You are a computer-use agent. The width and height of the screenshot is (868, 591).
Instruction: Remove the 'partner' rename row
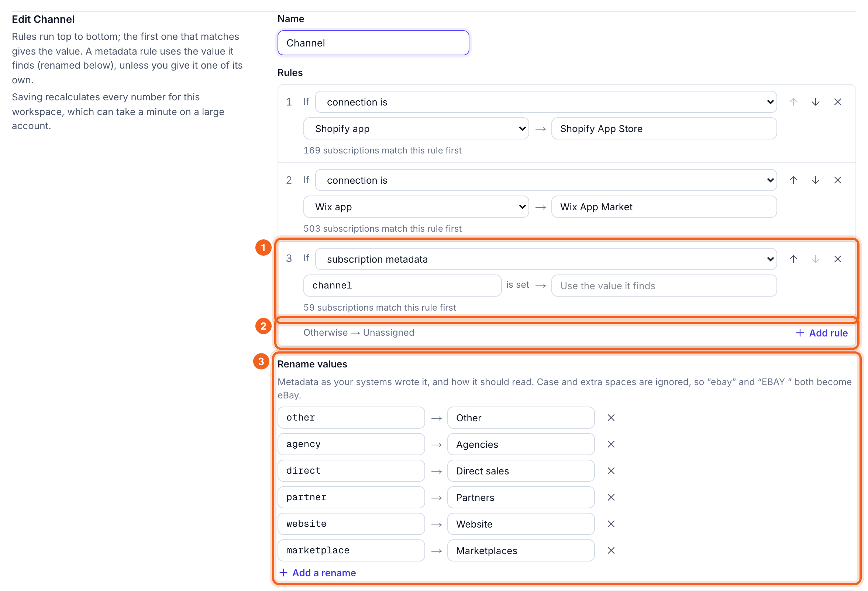(611, 497)
